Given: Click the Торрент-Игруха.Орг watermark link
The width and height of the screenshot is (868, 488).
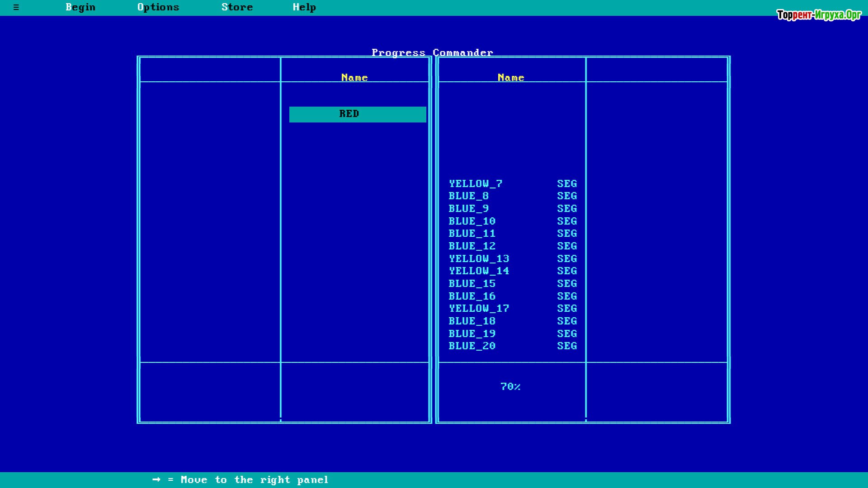Looking at the screenshot, I should click(819, 15).
